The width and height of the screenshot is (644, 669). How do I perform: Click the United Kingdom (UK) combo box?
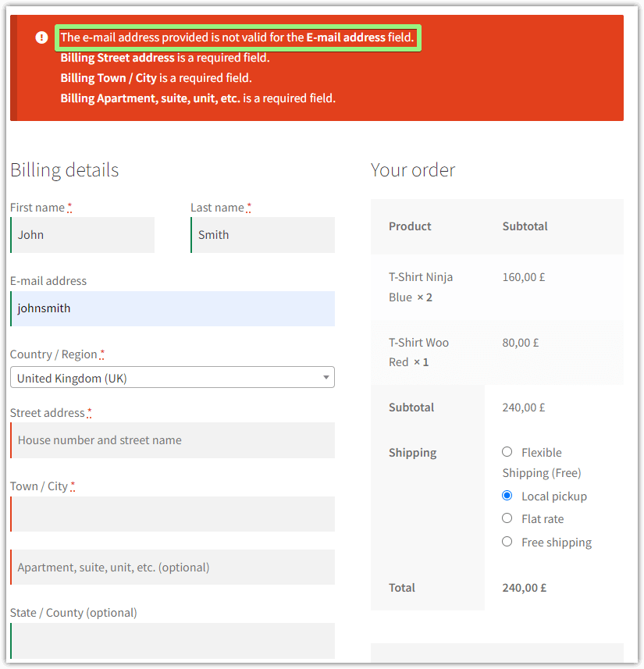pyautogui.click(x=172, y=377)
